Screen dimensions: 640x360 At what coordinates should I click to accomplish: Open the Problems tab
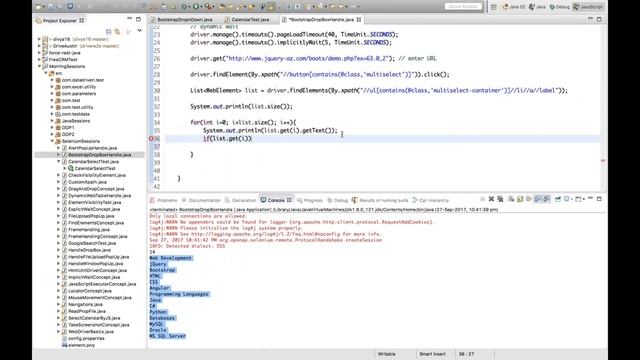pos(163,200)
